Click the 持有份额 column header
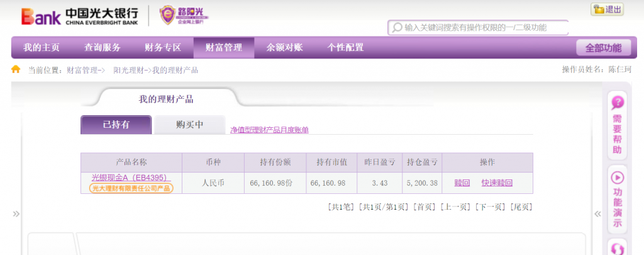The height and width of the screenshot is (255, 644). point(275,162)
